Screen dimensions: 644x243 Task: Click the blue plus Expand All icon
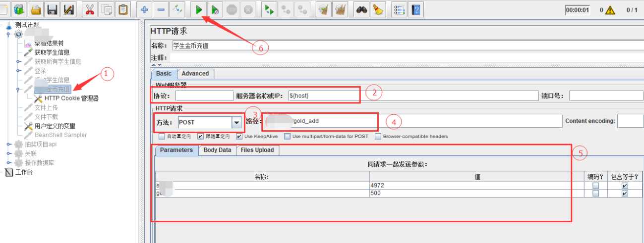pyautogui.click(x=145, y=9)
